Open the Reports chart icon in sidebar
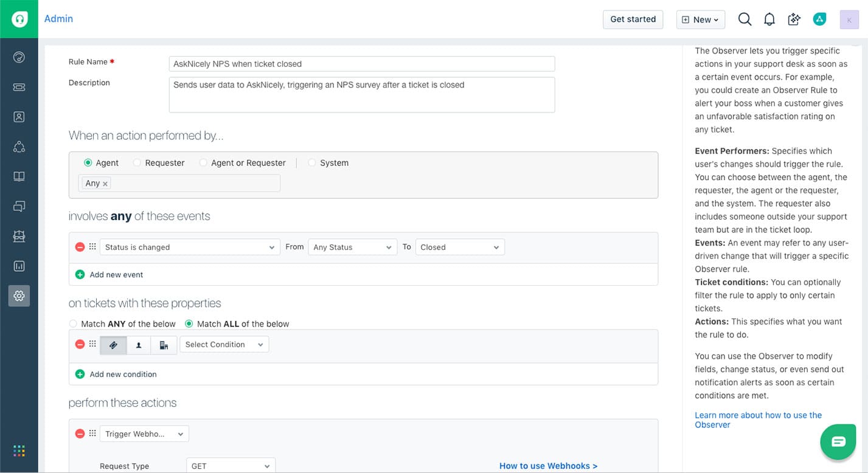Screen dimensions: 868x473 click(x=19, y=266)
